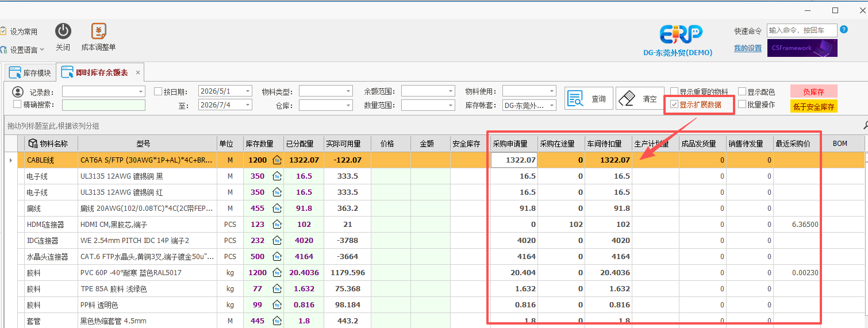Screen dimensions: 868x328
Task: Click the ERP logo
Action: coord(681,34)
